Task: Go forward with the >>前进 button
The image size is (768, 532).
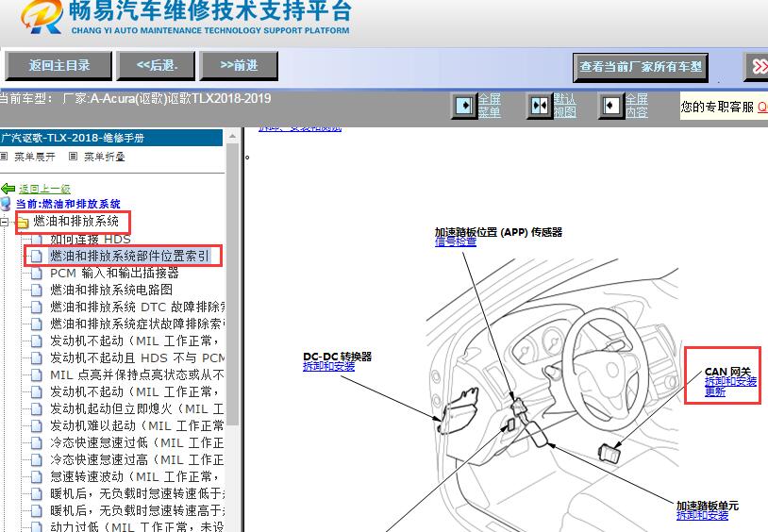Action: coord(239,66)
